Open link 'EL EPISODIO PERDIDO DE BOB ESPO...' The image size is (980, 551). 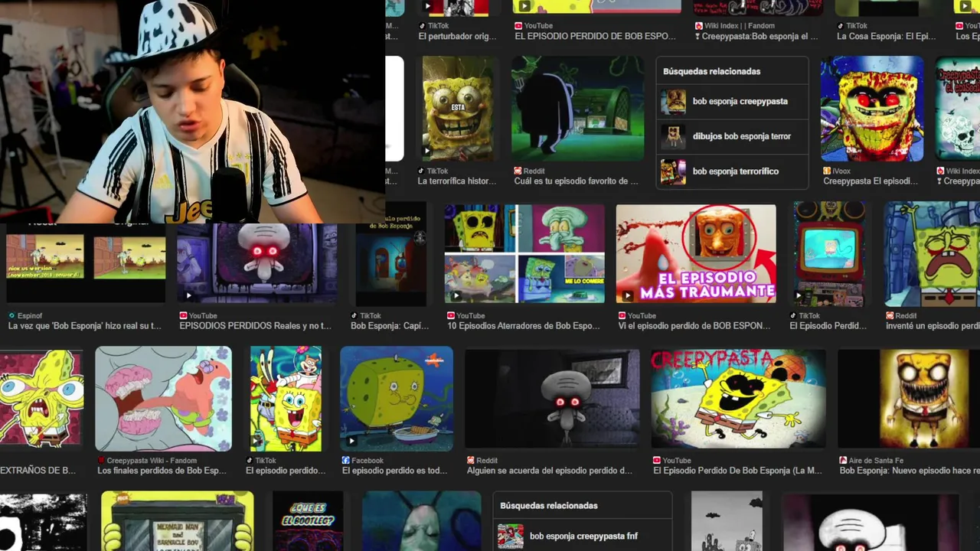pyautogui.click(x=596, y=36)
